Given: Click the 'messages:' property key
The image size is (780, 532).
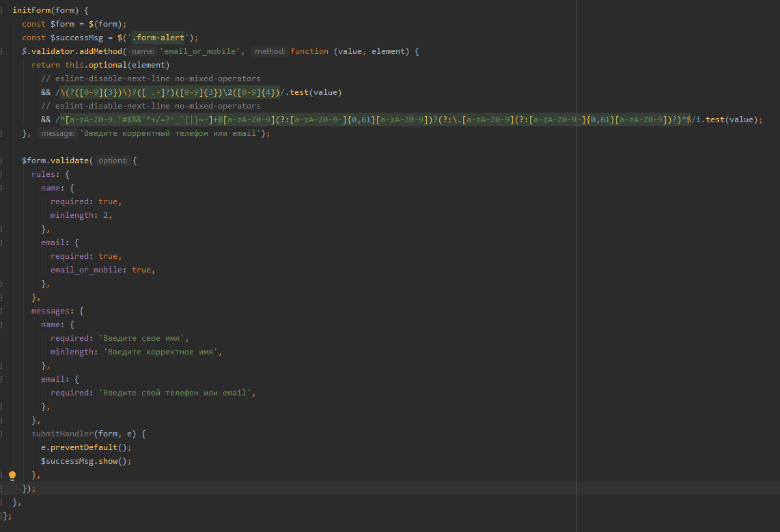Looking at the screenshot, I should (x=52, y=311).
